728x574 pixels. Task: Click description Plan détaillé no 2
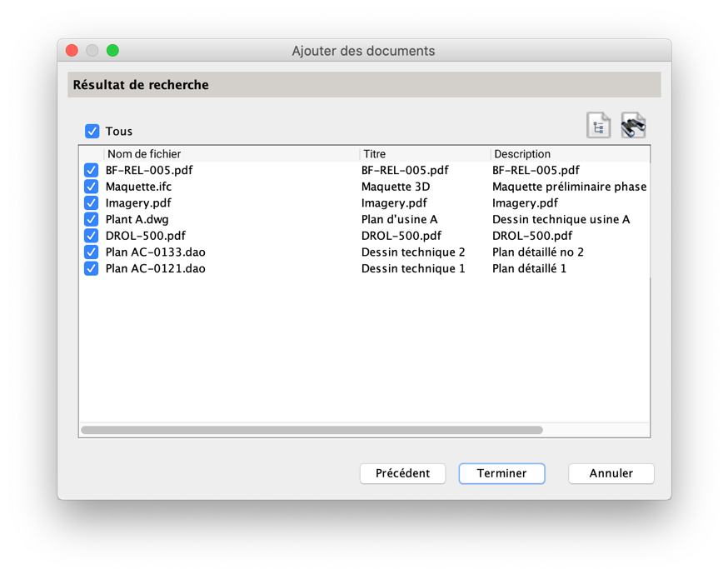pyautogui.click(x=537, y=252)
